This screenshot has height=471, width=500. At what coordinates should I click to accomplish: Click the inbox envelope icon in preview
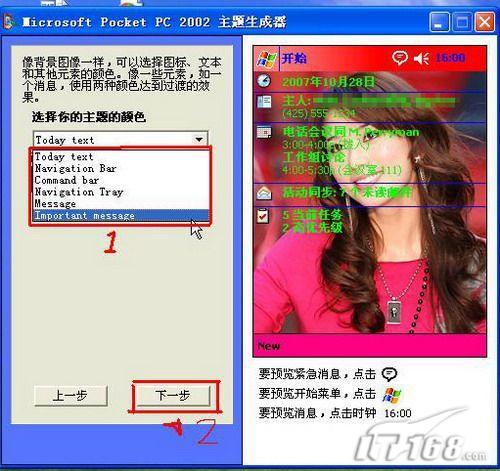click(x=264, y=193)
